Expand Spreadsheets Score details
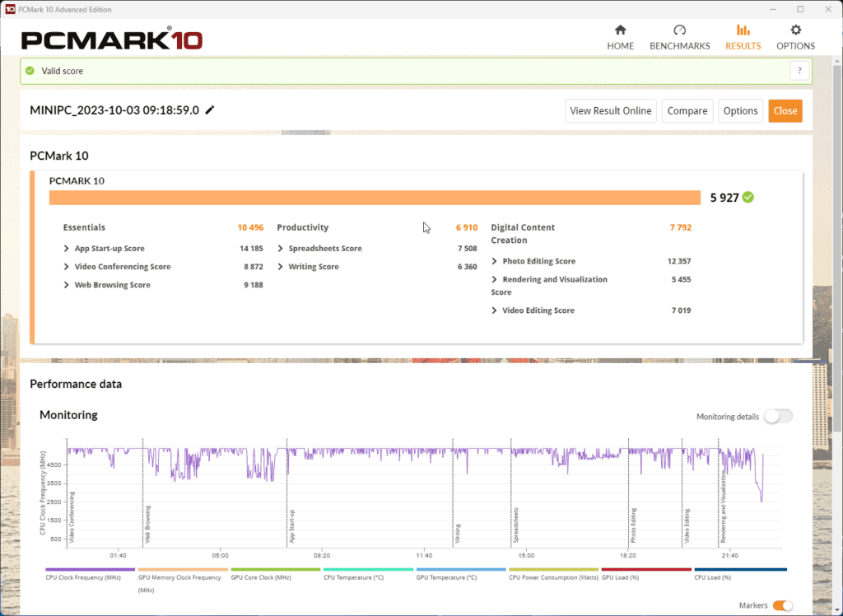This screenshot has width=843, height=616. [281, 249]
